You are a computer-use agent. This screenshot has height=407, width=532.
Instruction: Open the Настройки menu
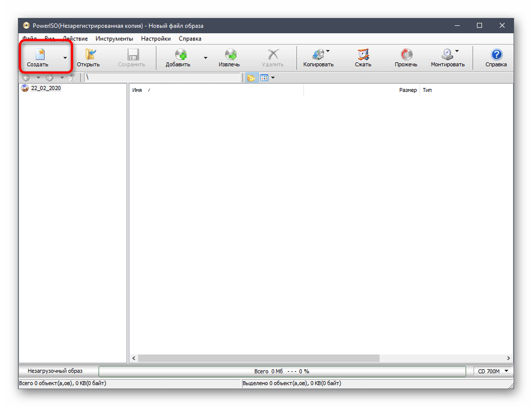(156, 39)
